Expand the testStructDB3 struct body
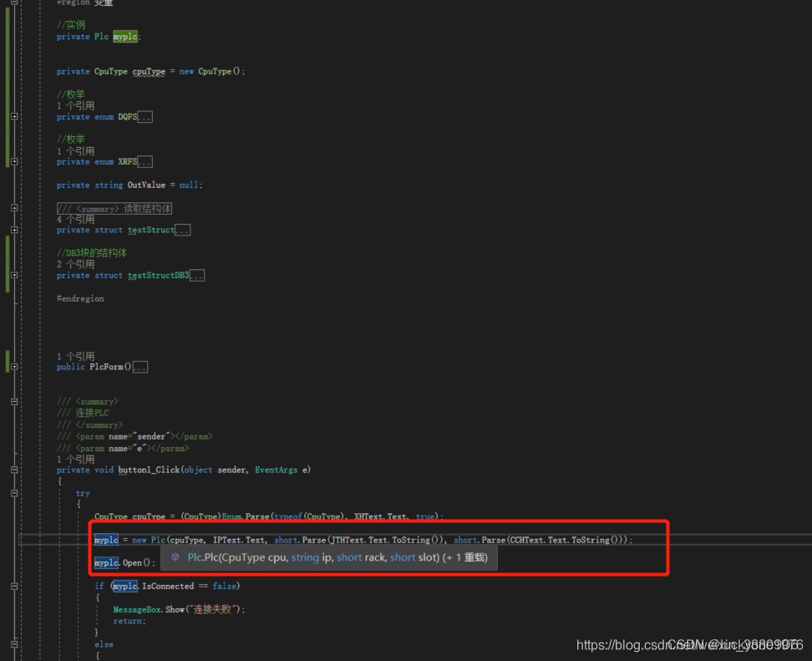Viewport: 812px width, 661px height. point(197,275)
